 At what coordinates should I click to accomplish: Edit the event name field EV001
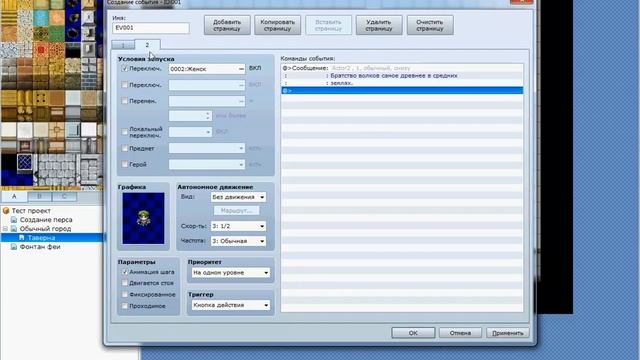point(151,28)
